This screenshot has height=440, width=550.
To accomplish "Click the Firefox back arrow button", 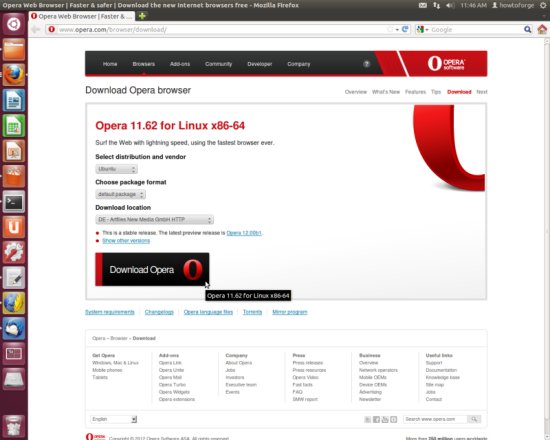I will (36, 29).
